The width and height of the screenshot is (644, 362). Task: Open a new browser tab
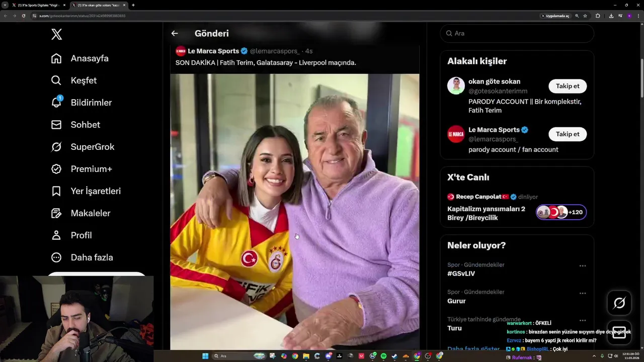tap(133, 5)
